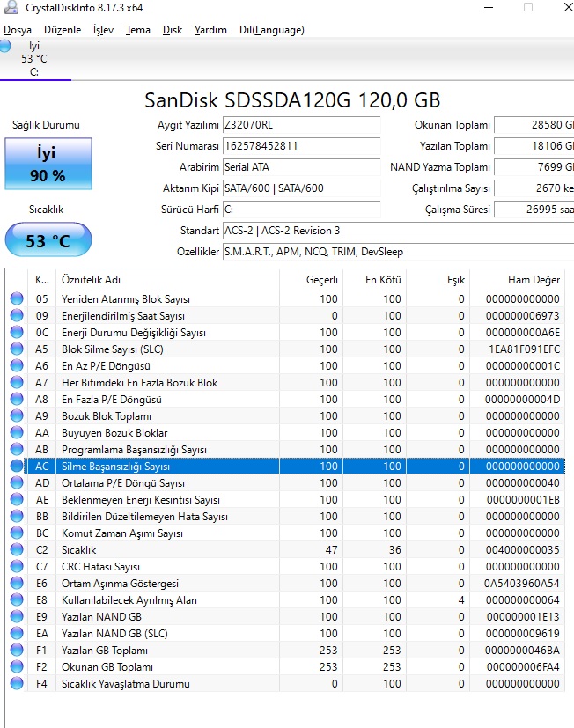Image resolution: width=574 pixels, height=728 pixels.
Task: Click the firmware field Z32070RL
Action: point(301,125)
